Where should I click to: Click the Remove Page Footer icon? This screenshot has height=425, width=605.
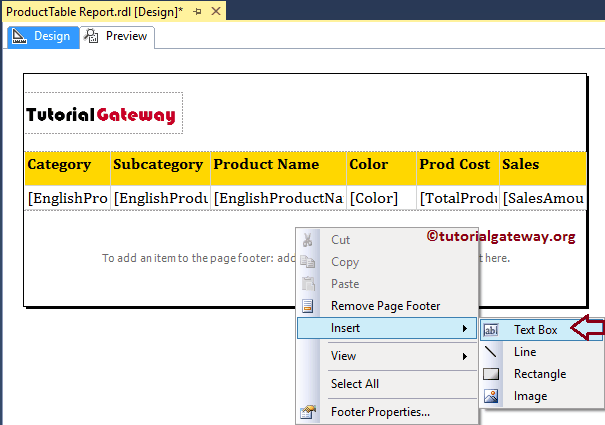click(308, 306)
